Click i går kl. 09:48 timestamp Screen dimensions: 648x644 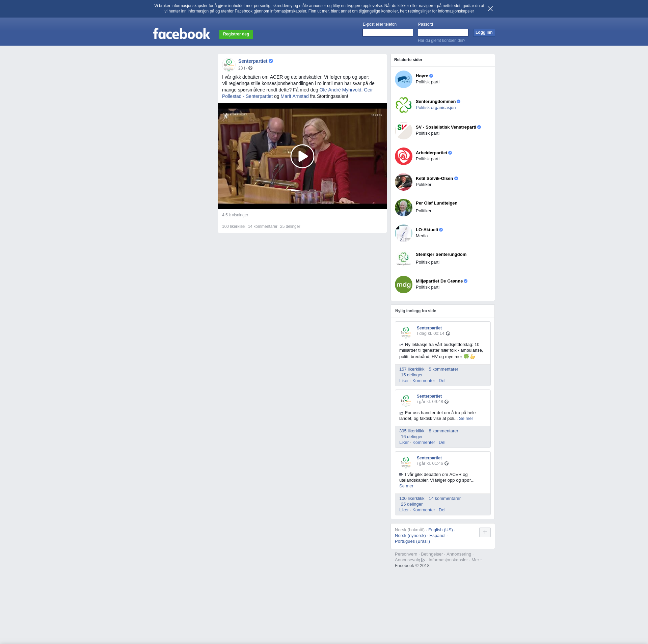[430, 402]
